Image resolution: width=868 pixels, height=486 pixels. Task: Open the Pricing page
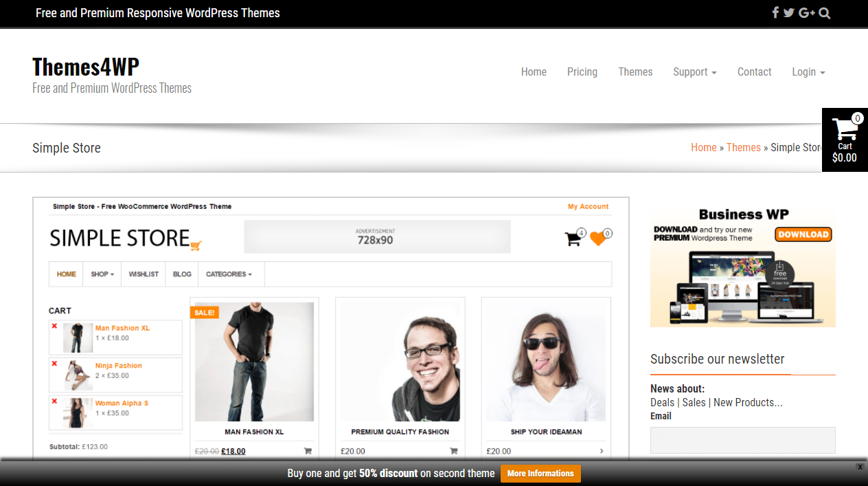coord(582,71)
